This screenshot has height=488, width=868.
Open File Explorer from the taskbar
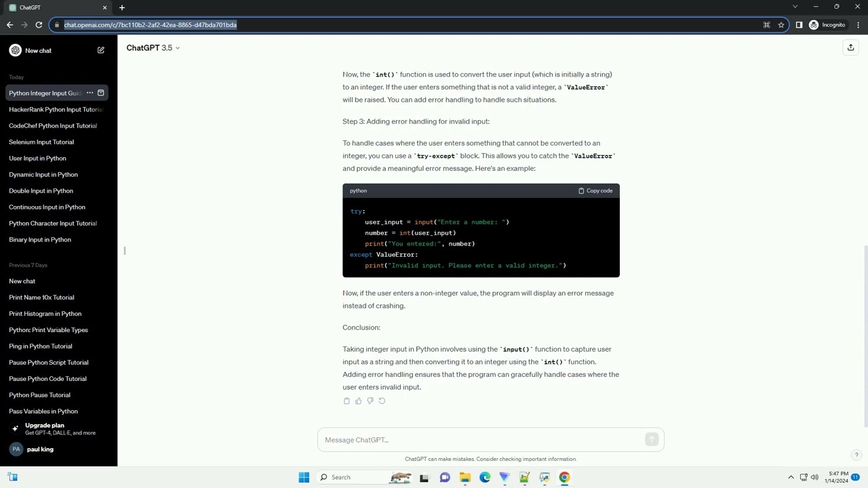pyautogui.click(x=465, y=477)
